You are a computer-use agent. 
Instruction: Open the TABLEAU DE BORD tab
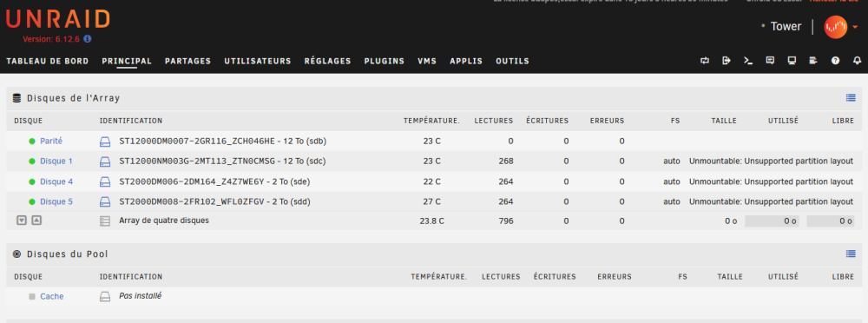(48, 61)
